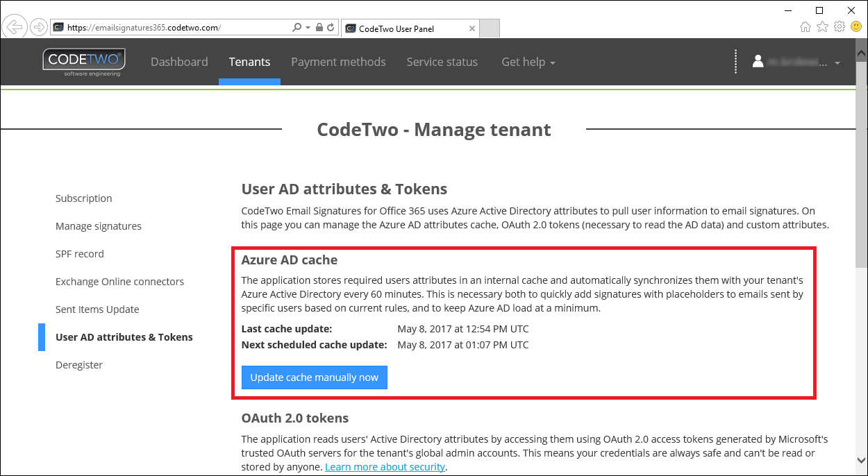Open browser Tools gear menu
This screenshot has width=868, height=476.
tap(840, 27)
